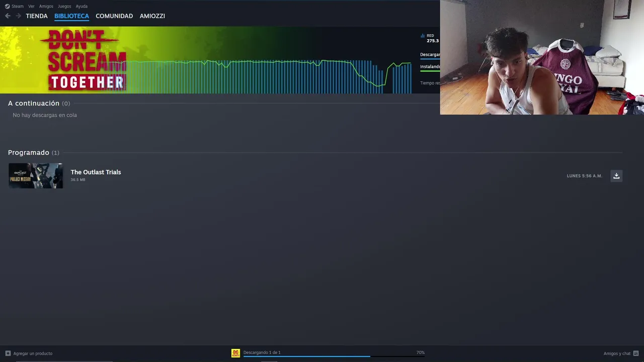
Task: Click the Agregar un producto label
Action: [33, 353]
